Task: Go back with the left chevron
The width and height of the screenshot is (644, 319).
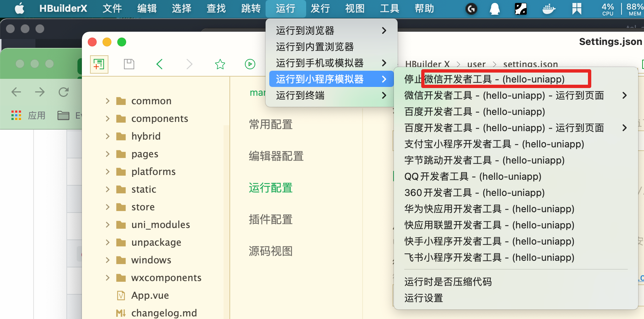Action: click(x=159, y=64)
